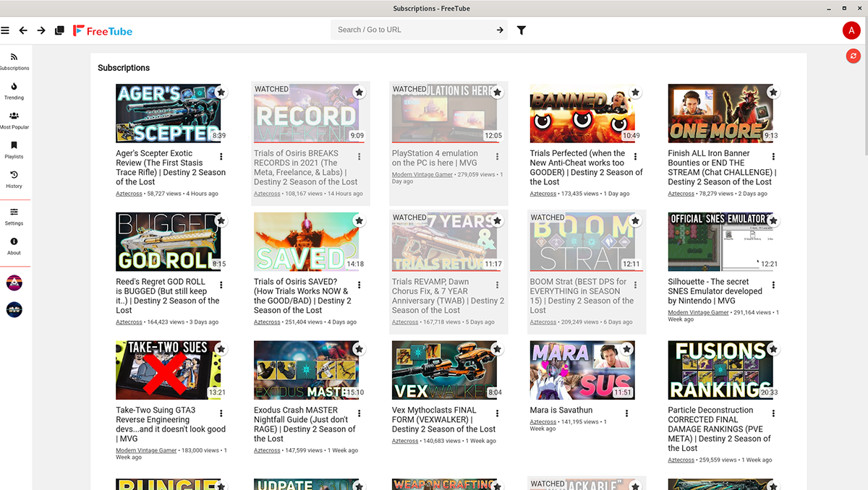Play the Take-Two Sues thumbnail
The image size is (868, 490).
pos(168,370)
